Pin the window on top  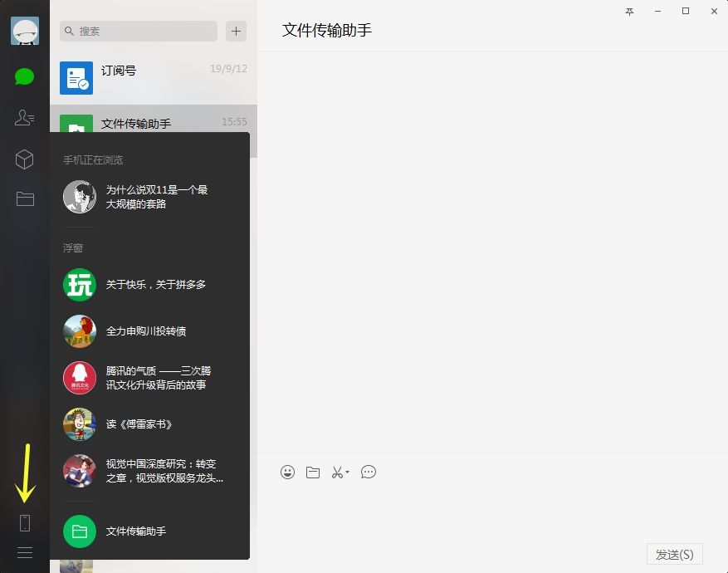click(629, 12)
